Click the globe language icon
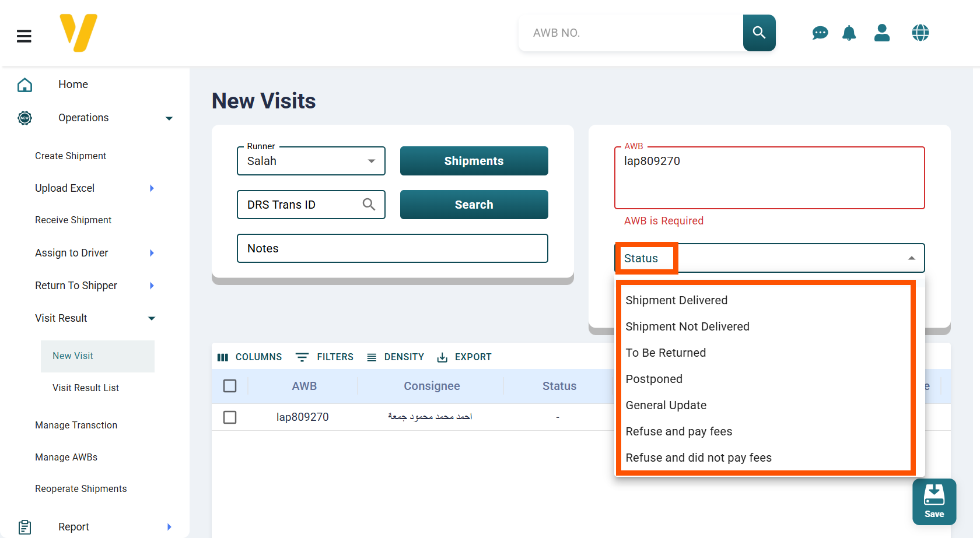 tap(920, 33)
